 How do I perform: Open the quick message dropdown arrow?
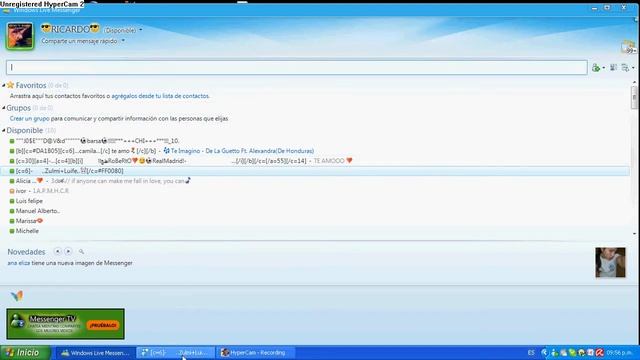pos(123,41)
